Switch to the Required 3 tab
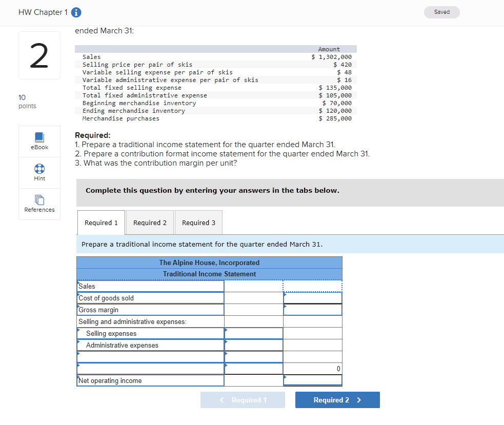 click(198, 222)
